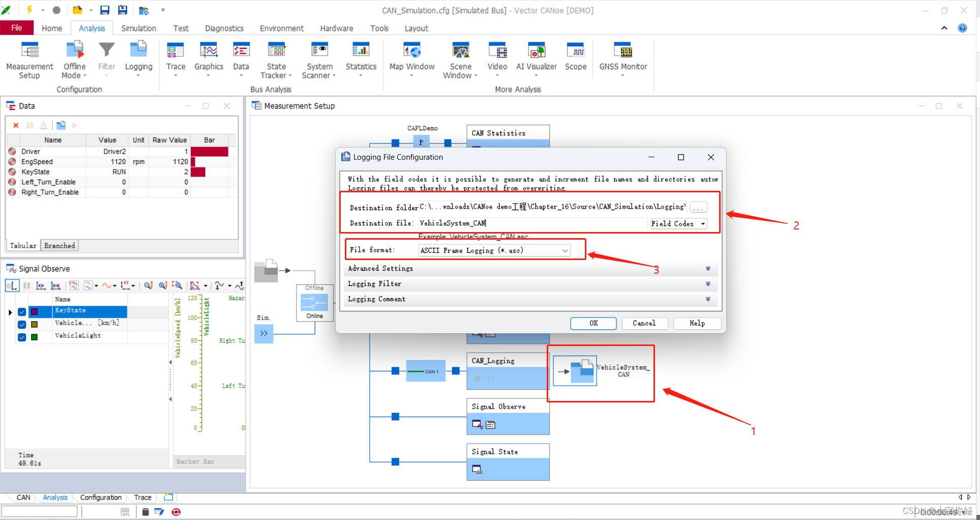Click the Vehicle... olive color swatch

34,324
